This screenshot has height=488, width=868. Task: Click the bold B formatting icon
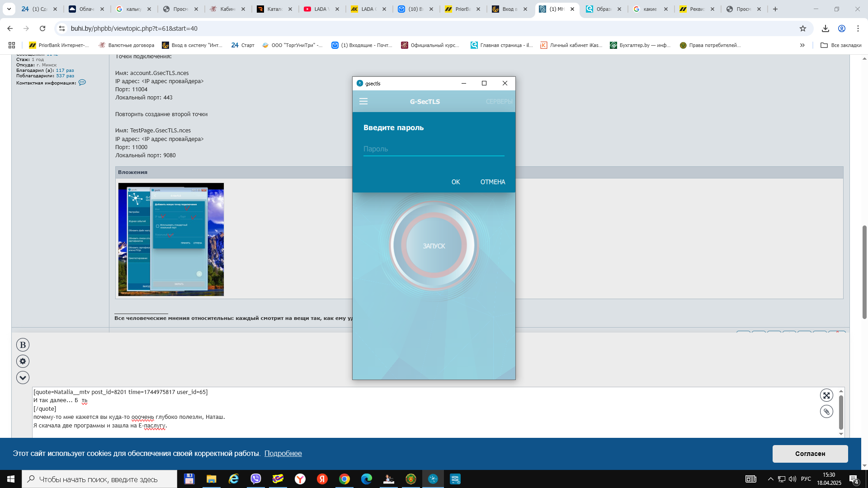[x=23, y=345]
